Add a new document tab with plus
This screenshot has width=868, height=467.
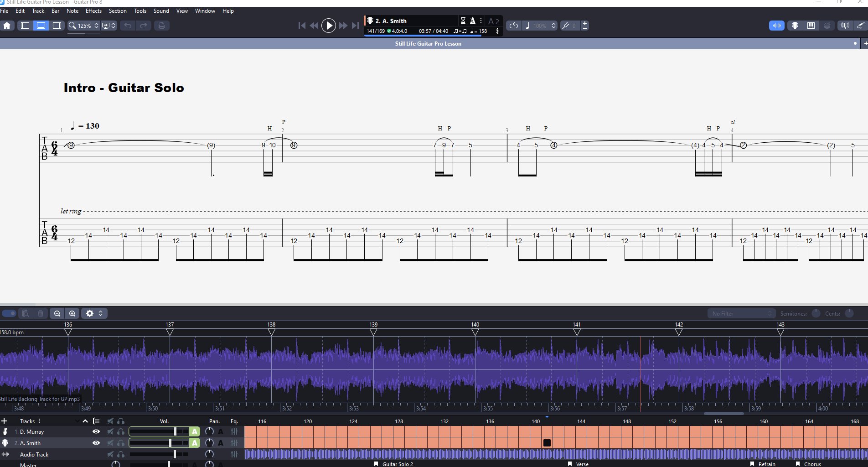coord(865,44)
